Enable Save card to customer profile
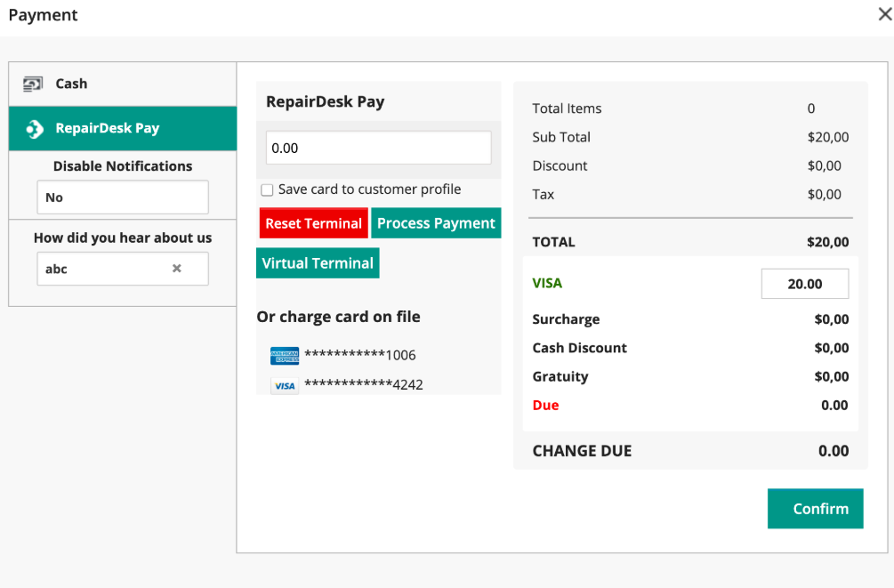Image resolution: width=894 pixels, height=588 pixels. 267,190
